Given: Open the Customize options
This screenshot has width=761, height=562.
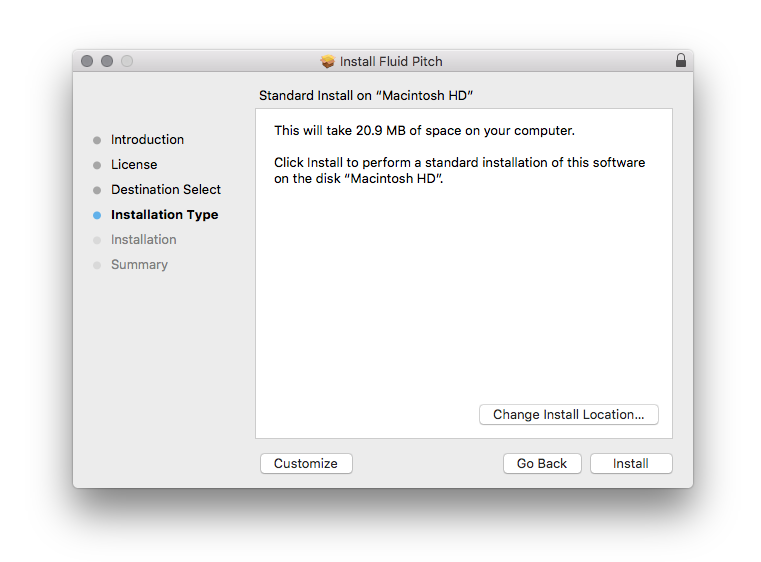Looking at the screenshot, I should (x=306, y=463).
